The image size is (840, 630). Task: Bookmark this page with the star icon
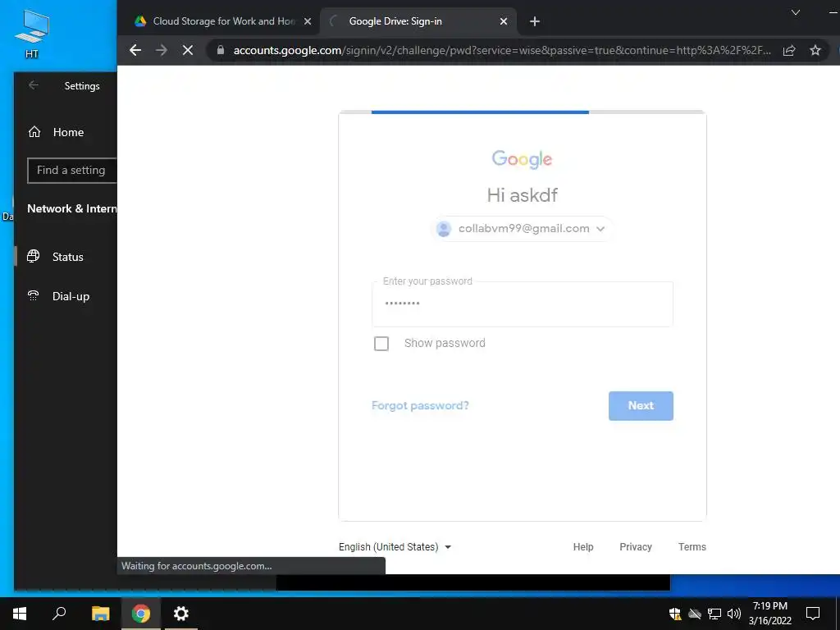(815, 50)
